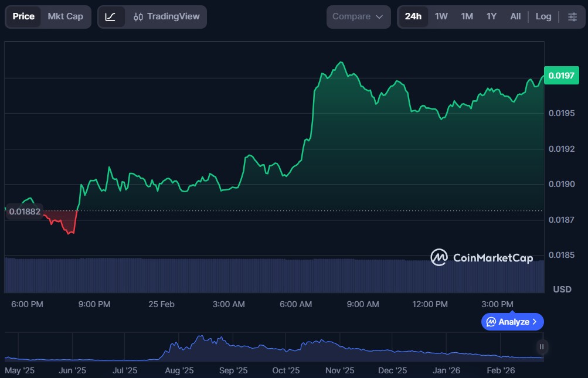This screenshot has height=378, width=588.
Task: Click the pause handle on range slider
Action: coord(542,347)
